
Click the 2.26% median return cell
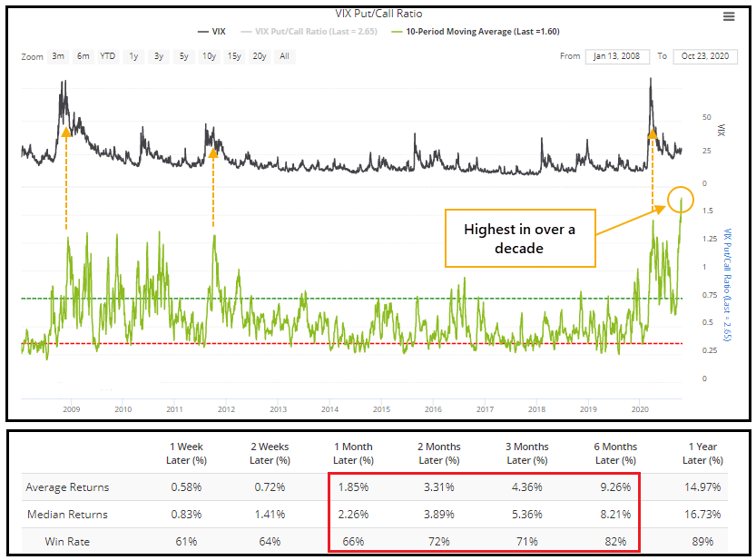click(x=353, y=515)
